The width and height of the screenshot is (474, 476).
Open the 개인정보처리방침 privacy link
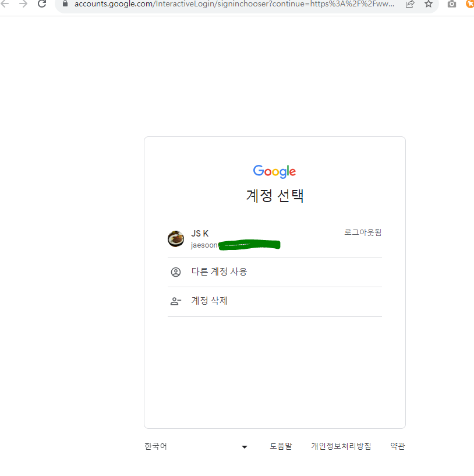(x=341, y=446)
